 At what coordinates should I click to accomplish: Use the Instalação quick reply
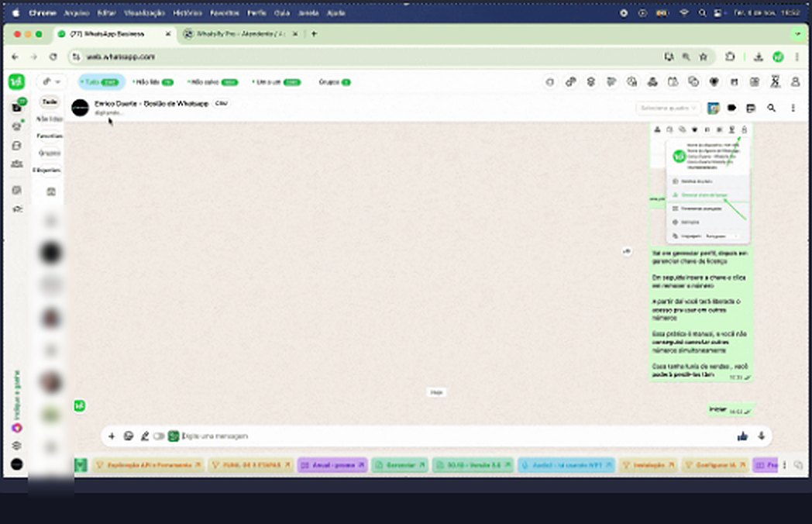click(x=648, y=465)
